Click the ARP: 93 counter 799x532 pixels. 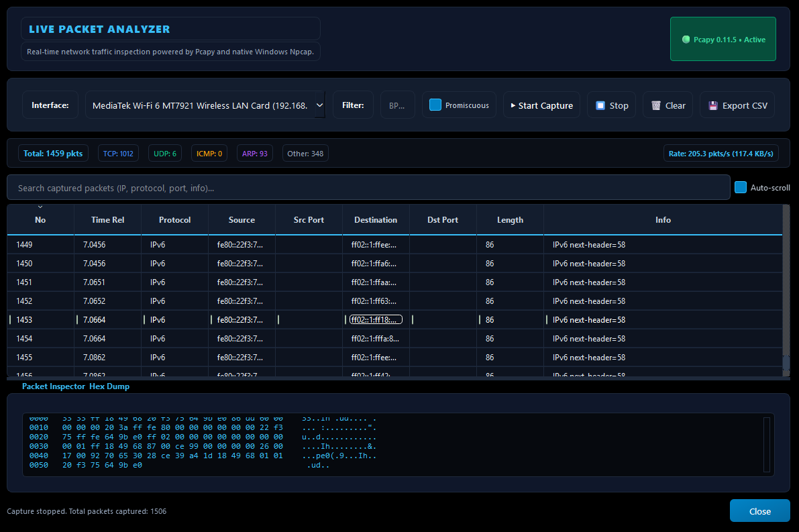(255, 154)
